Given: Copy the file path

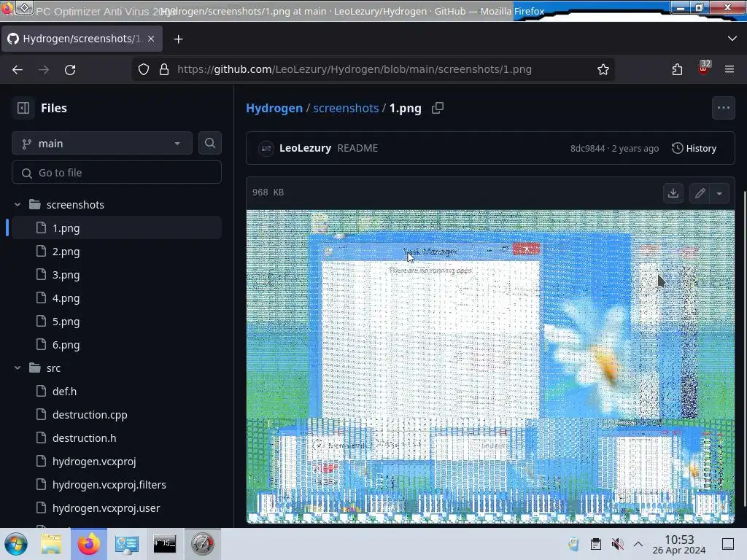Looking at the screenshot, I should coord(438,108).
